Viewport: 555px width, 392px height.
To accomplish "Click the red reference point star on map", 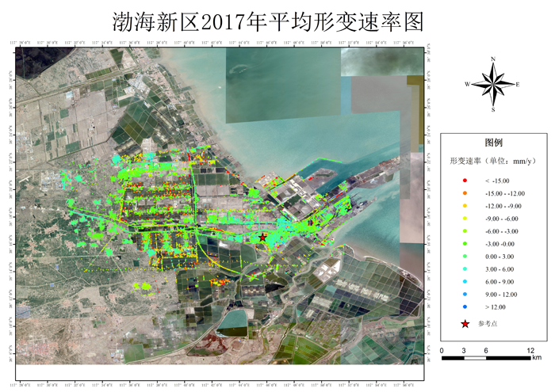I will (262, 237).
